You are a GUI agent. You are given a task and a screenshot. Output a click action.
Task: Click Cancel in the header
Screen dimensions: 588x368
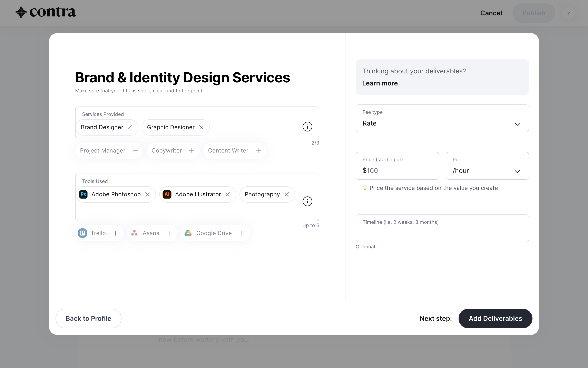(491, 13)
